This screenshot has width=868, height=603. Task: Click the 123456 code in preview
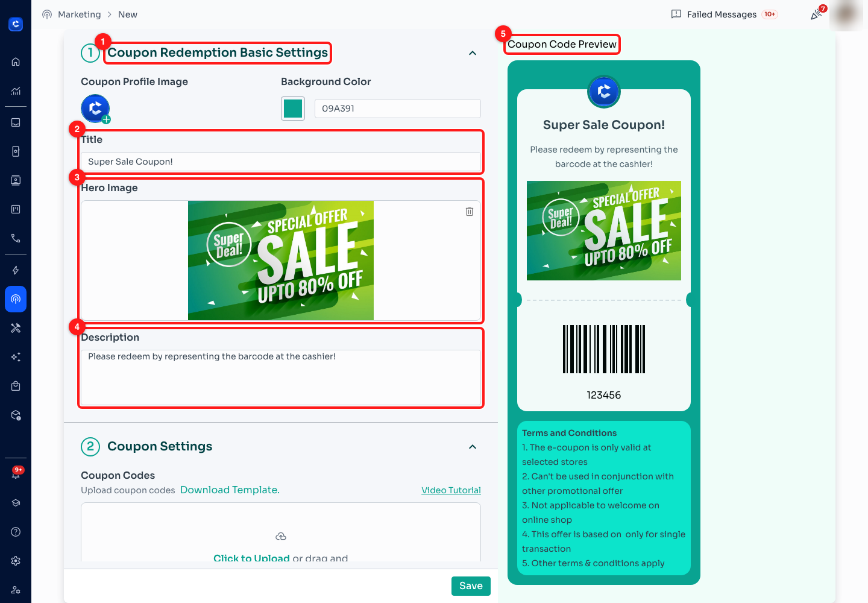[604, 395]
